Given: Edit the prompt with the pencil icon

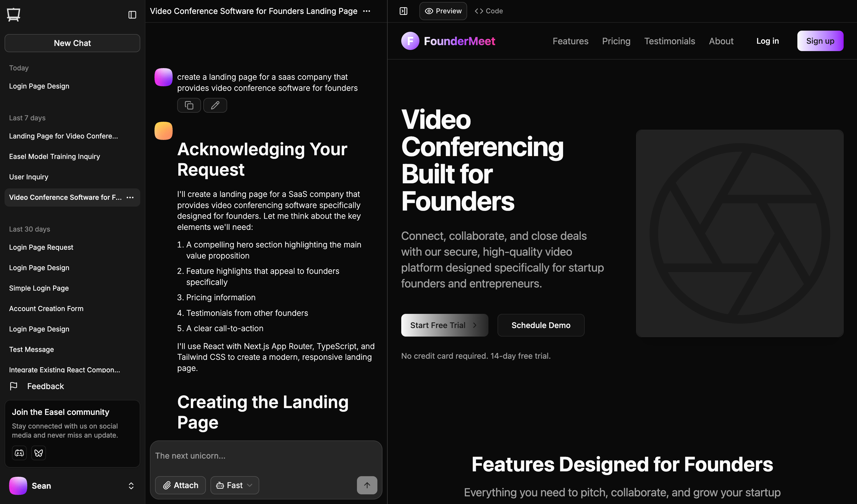Looking at the screenshot, I should pos(215,105).
